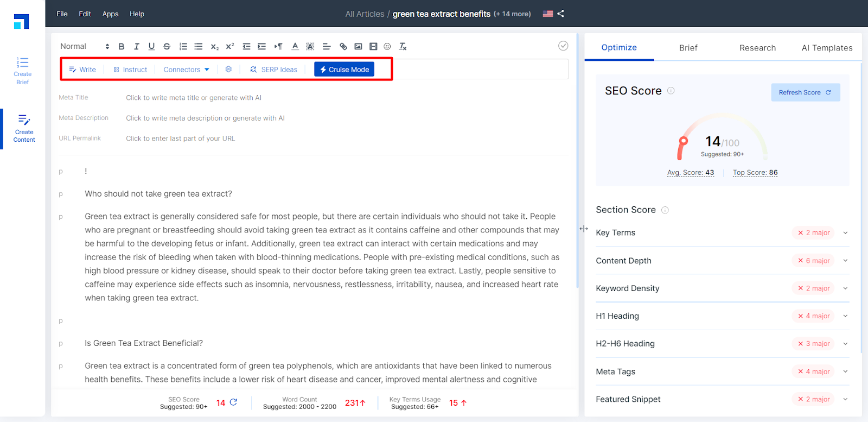Screen dimensions: 868x422
Task: Click the panel resize handle between editor and sidebar
Action: pos(584,229)
